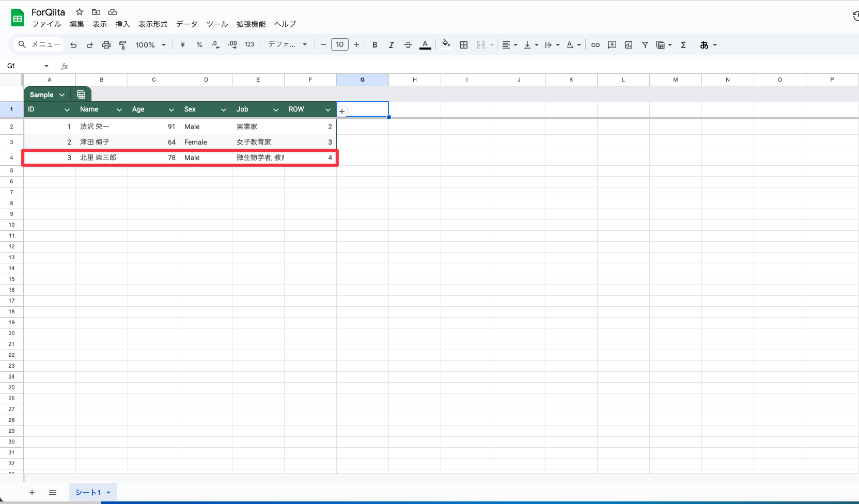
Task: Open the 123 number formats menu
Action: (249, 44)
